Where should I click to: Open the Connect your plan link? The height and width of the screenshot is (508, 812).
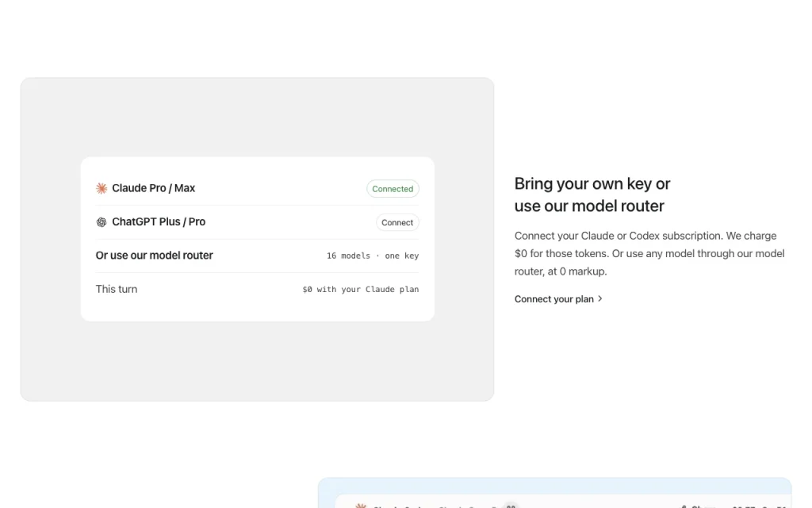[558, 299]
